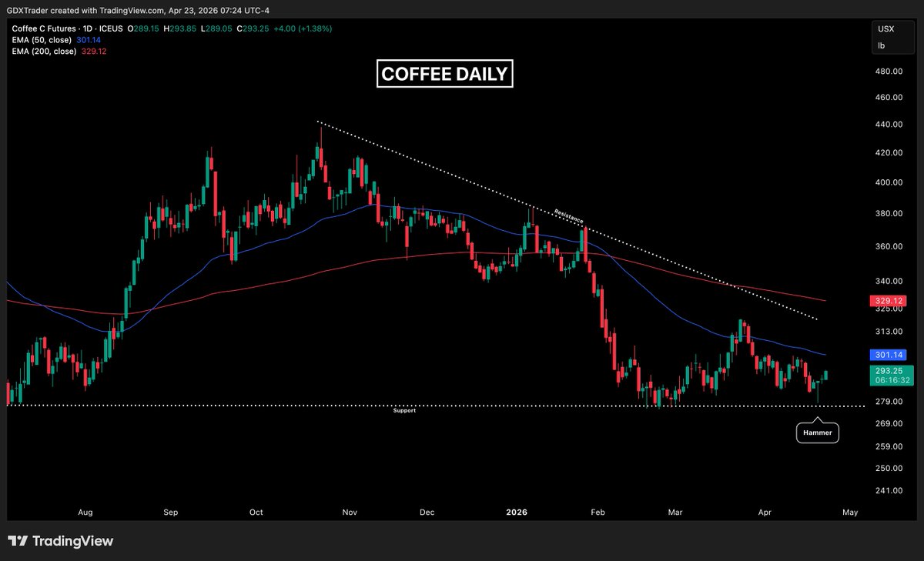Click the red 329.12 EMA price tag

coord(887,300)
